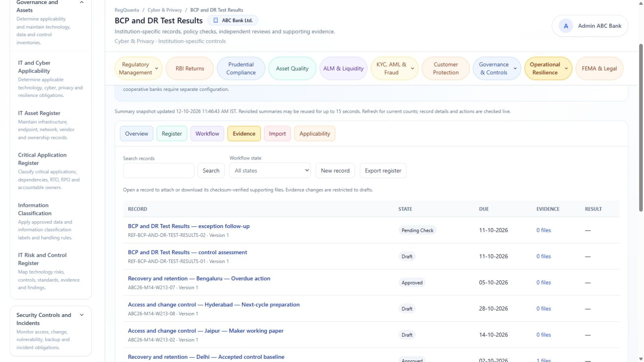Image resolution: width=644 pixels, height=362 pixels.
Task: Expand the Regulatory Management dropdown chevron
Action: coord(156,69)
